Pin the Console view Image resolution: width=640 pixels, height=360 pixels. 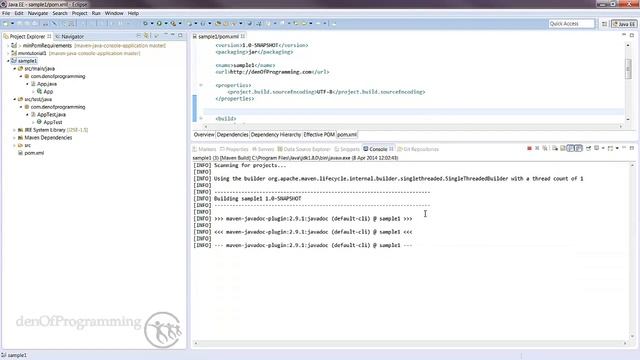tap(589, 148)
